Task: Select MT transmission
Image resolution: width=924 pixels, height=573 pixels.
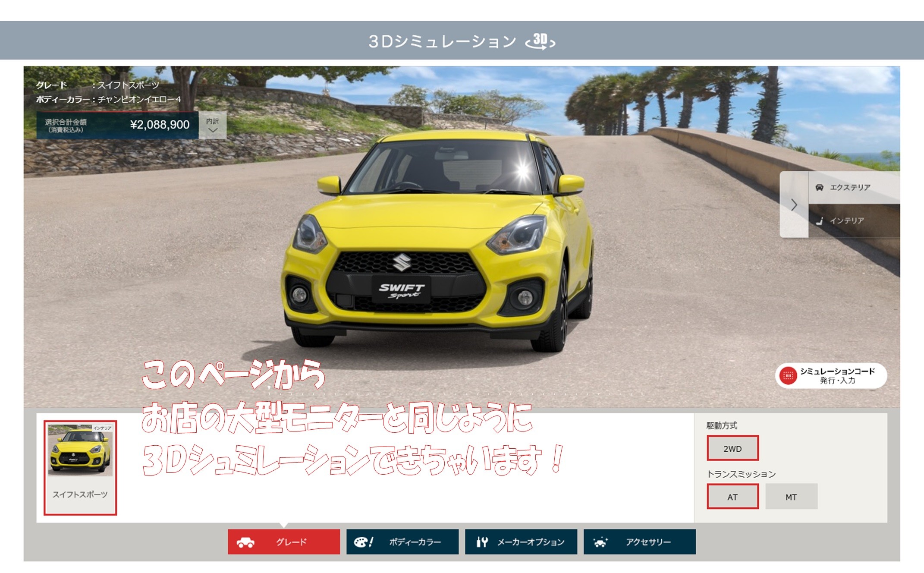Action: click(791, 497)
